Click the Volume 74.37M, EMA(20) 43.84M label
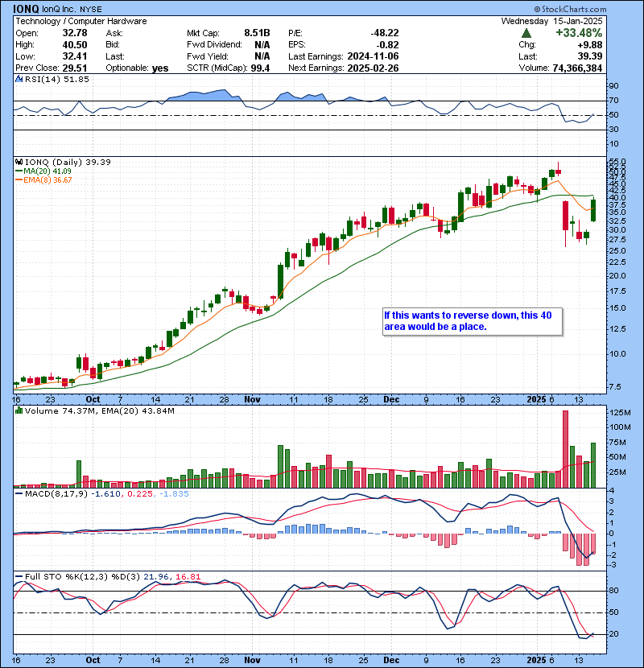The image size is (644, 668). point(100,410)
